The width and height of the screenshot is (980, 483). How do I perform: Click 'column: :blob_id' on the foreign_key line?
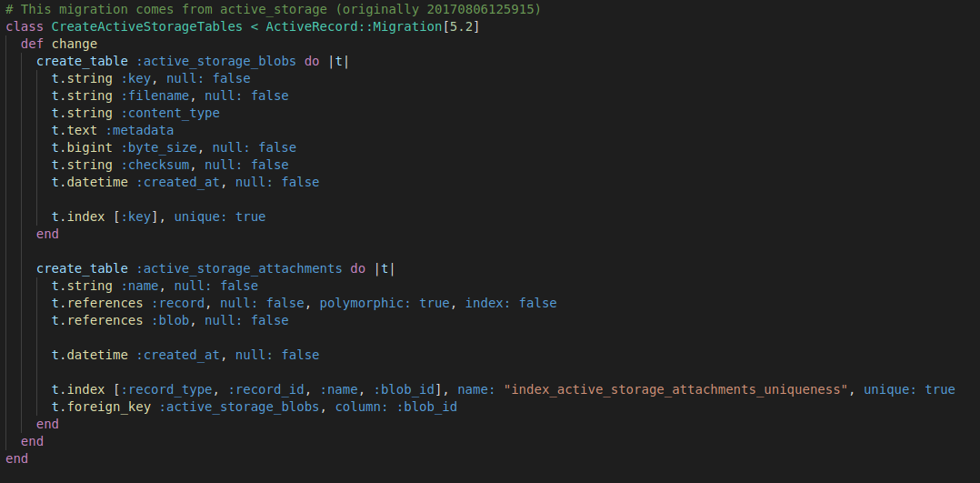coord(396,407)
